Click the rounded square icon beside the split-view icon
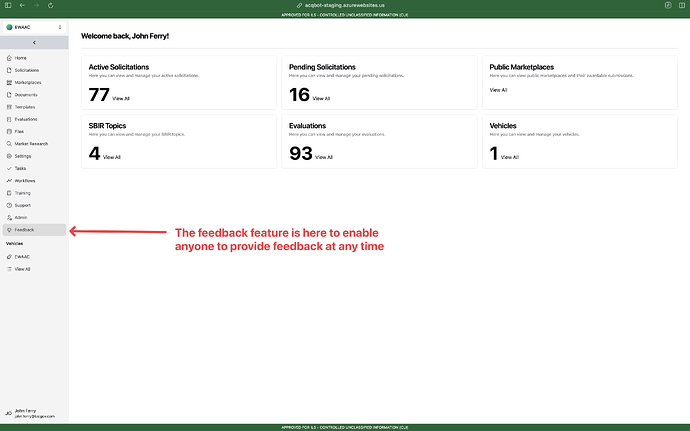This screenshot has height=431, width=690. point(668,5)
